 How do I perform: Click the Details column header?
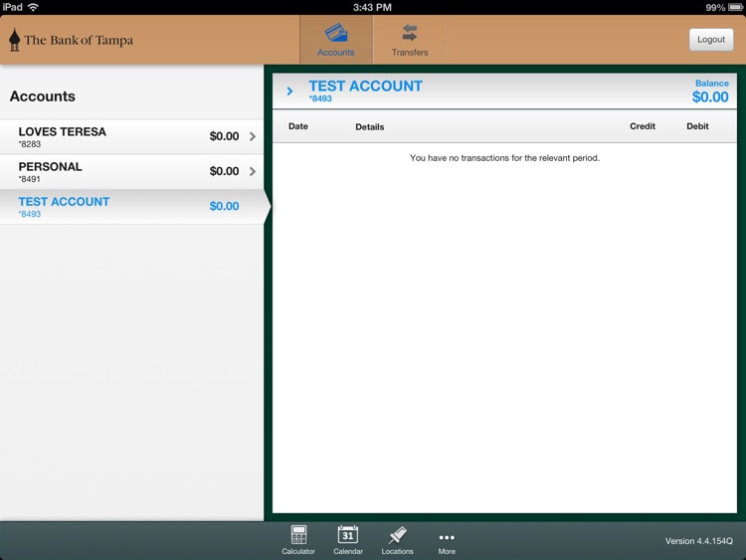tap(370, 127)
